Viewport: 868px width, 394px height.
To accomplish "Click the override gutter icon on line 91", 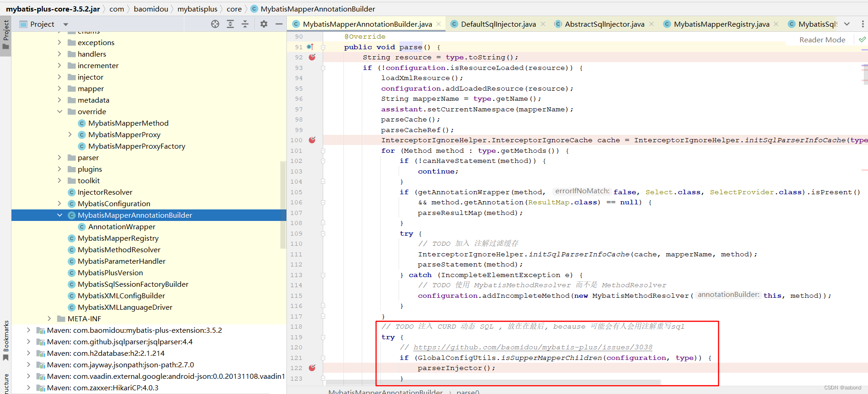I will 310,47.
